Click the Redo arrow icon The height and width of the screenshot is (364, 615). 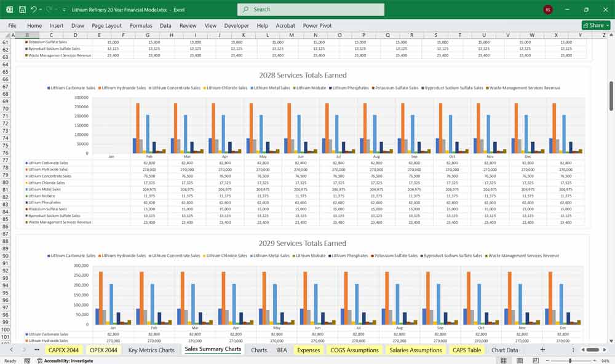pos(49,10)
